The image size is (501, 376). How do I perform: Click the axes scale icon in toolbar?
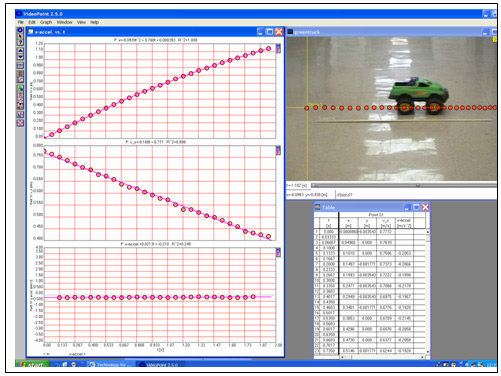[x=20, y=113]
